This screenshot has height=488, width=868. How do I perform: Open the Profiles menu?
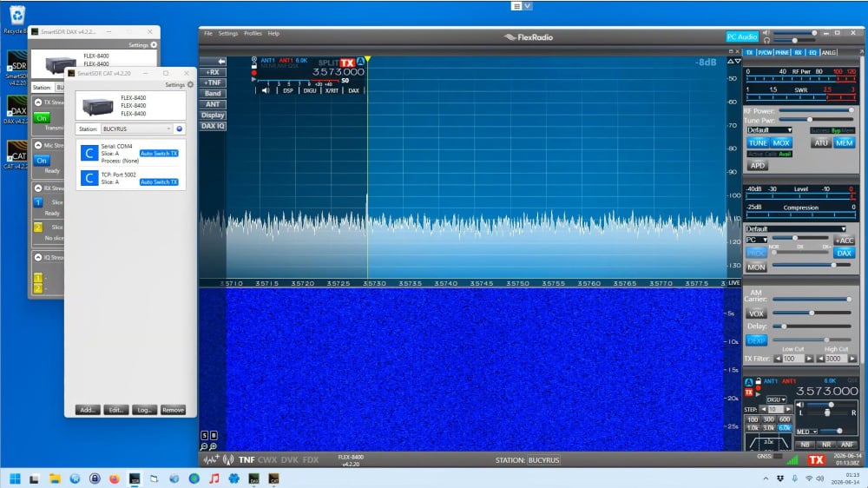point(253,33)
